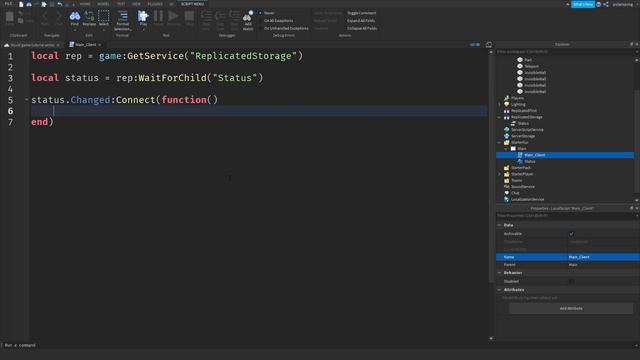Switch to the HOME ribbon tab

[85, 4]
